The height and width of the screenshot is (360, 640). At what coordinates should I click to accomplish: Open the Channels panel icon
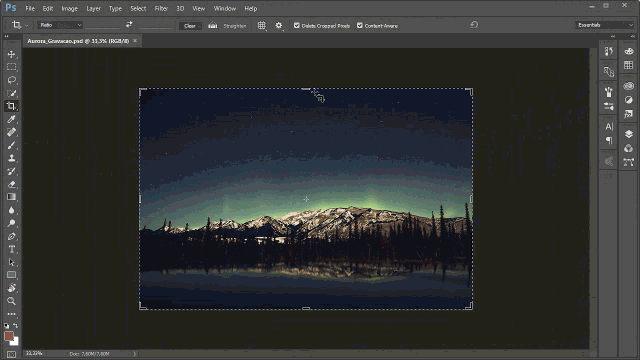point(629,148)
